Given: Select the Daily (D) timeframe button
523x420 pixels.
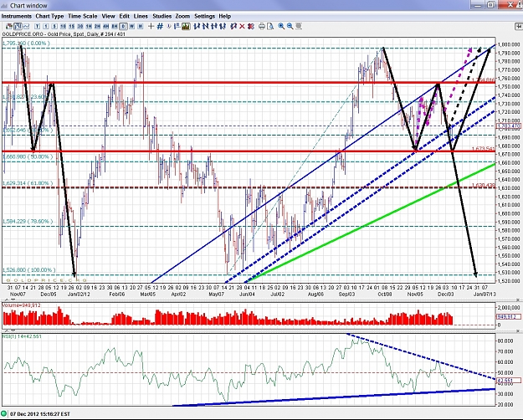Looking at the screenshot, I should [x=123, y=26].
